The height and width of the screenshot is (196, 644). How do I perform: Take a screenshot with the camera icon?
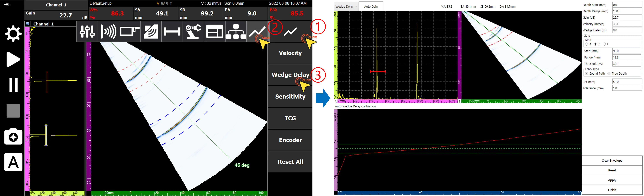(x=13, y=136)
